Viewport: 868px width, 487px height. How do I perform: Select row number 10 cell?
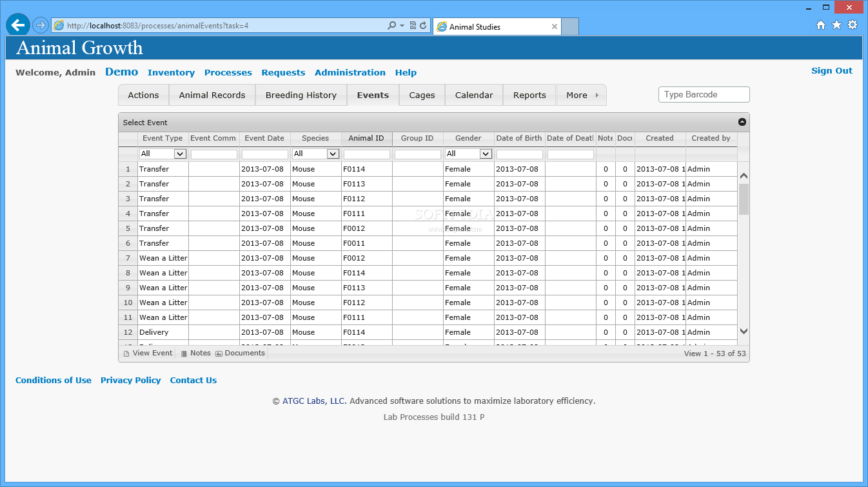[x=128, y=303]
